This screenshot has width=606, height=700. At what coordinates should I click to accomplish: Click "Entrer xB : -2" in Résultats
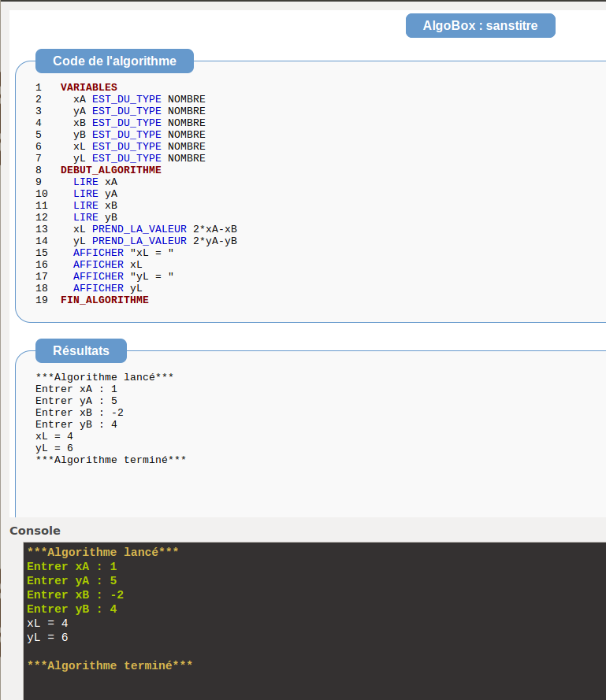[80, 413]
